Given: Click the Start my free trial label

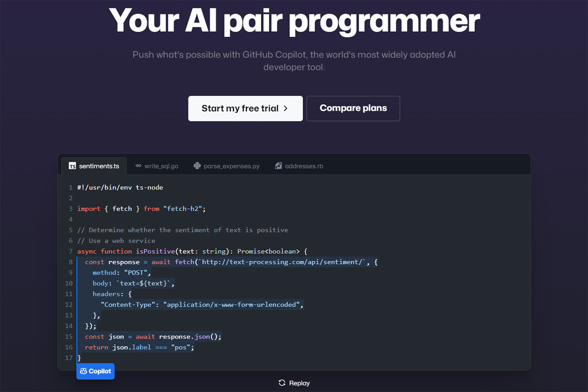Looking at the screenshot, I should 240,108.
